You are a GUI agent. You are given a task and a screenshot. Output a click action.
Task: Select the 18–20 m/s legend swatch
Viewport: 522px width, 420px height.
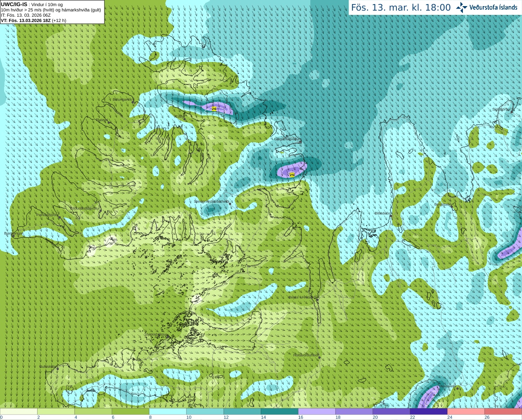(x=354, y=411)
